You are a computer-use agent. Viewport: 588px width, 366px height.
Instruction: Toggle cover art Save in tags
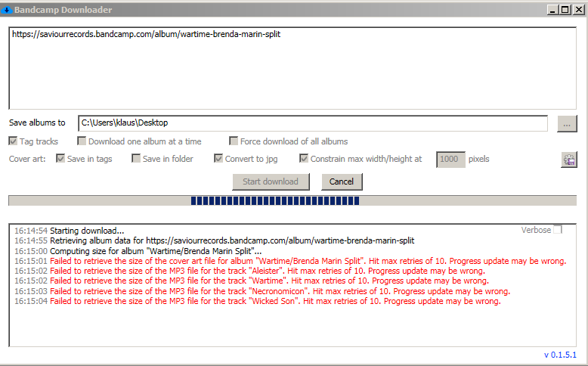(x=60, y=158)
